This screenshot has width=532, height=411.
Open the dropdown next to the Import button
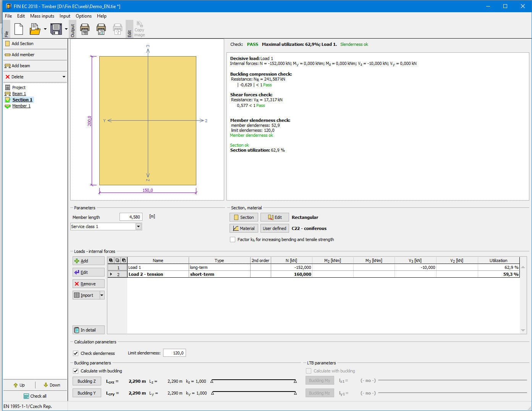coord(102,295)
